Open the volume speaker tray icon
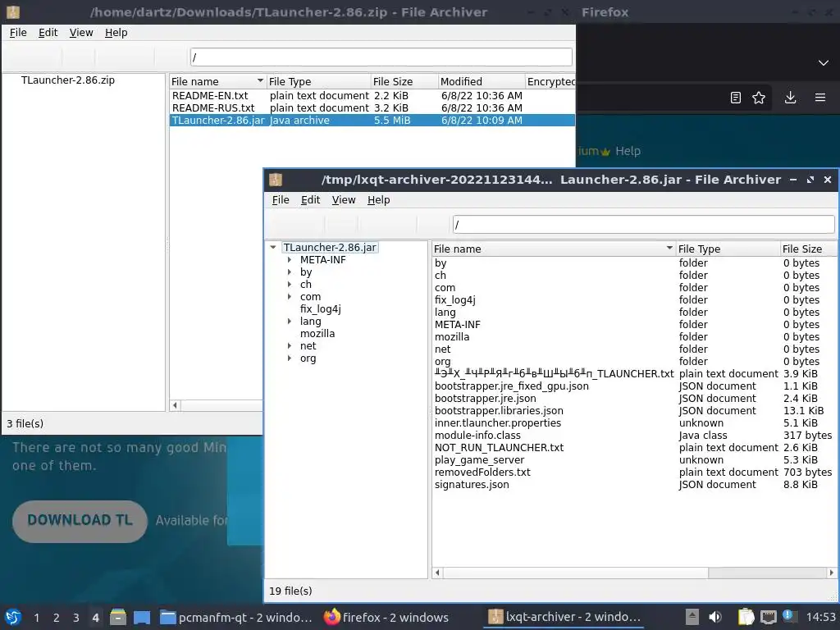The image size is (840, 630). pyautogui.click(x=715, y=617)
